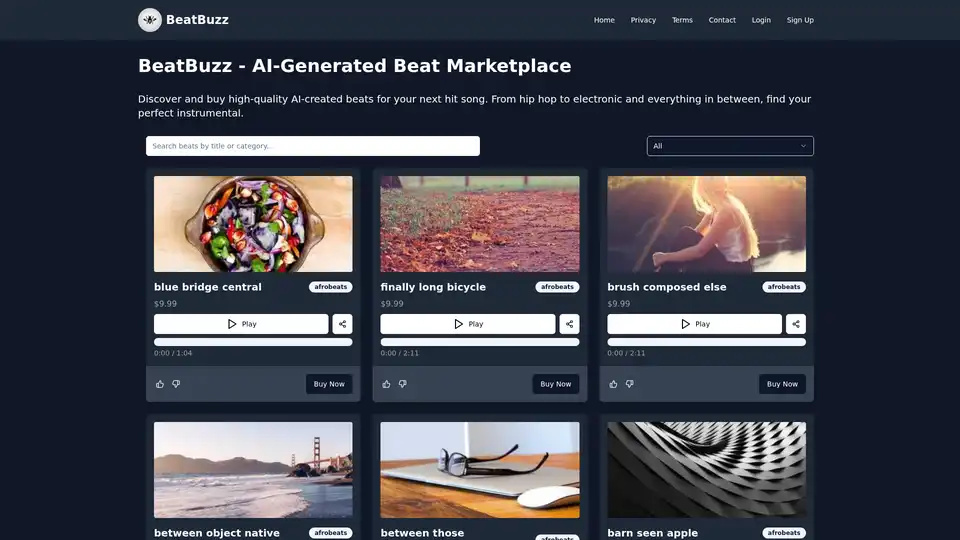The height and width of the screenshot is (540, 960).
Task: Seek on brush composed else progress bar
Action: pyautogui.click(x=707, y=342)
